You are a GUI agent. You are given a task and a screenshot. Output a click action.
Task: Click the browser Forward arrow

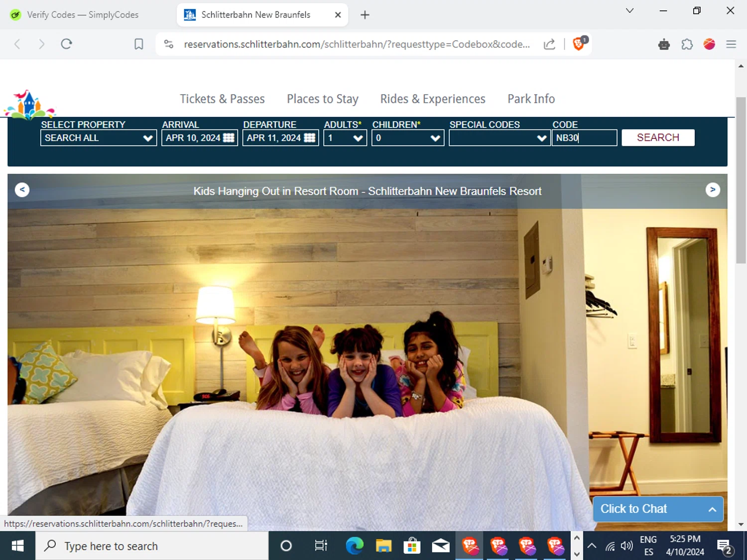[x=41, y=44]
